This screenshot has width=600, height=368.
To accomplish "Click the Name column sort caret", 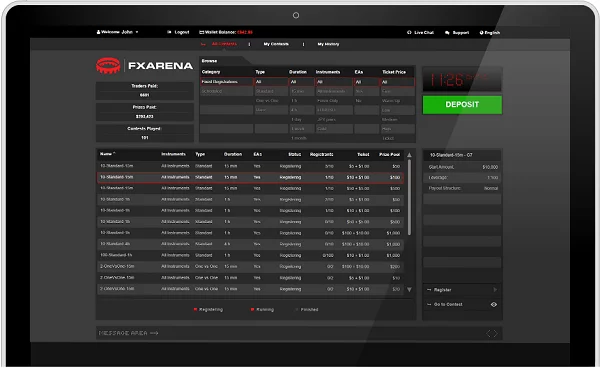I will [x=114, y=154].
